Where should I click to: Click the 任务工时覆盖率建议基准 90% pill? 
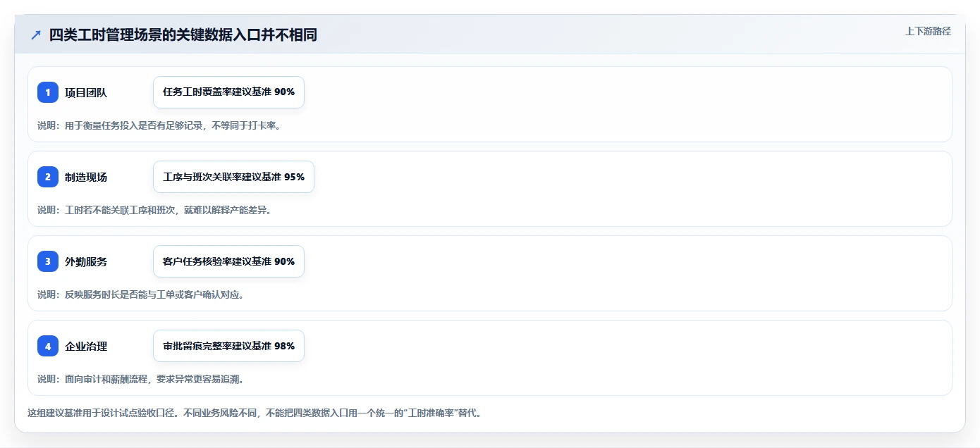point(228,92)
